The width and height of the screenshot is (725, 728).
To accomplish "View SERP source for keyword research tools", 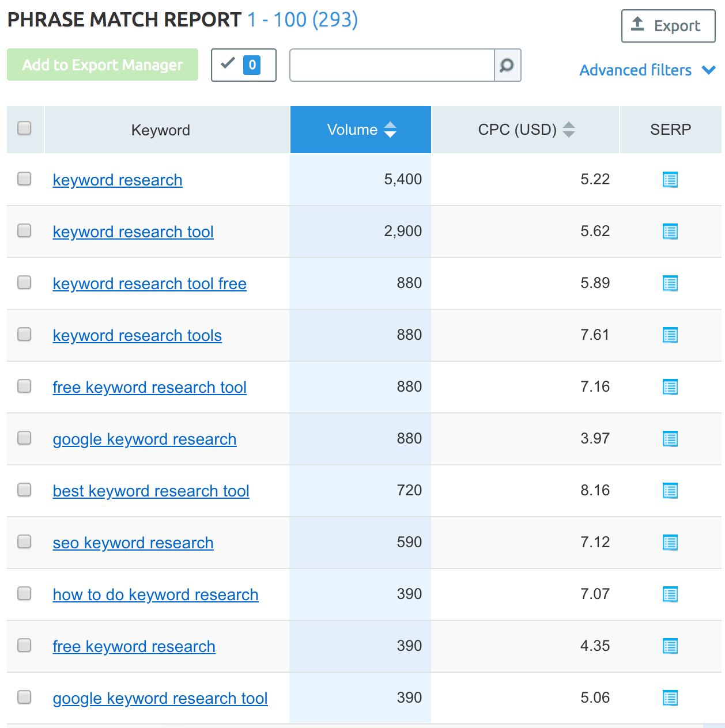I will pyautogui.click(x=670, y=335).
